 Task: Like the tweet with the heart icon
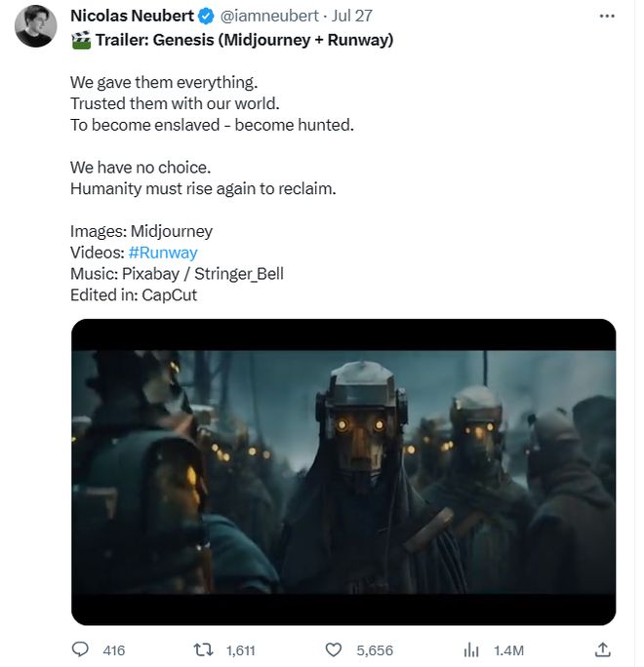[334, 650]
